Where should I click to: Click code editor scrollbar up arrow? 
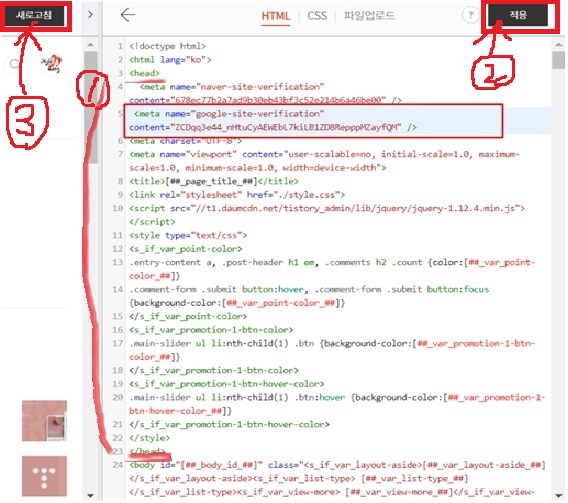tap(558, 44)
